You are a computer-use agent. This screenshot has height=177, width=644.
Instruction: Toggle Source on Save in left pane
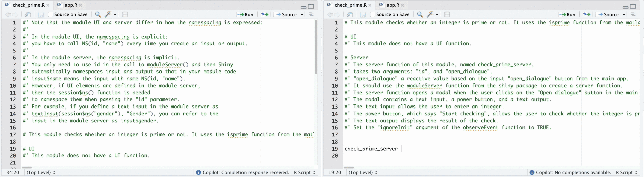click(x=51, y=14)
